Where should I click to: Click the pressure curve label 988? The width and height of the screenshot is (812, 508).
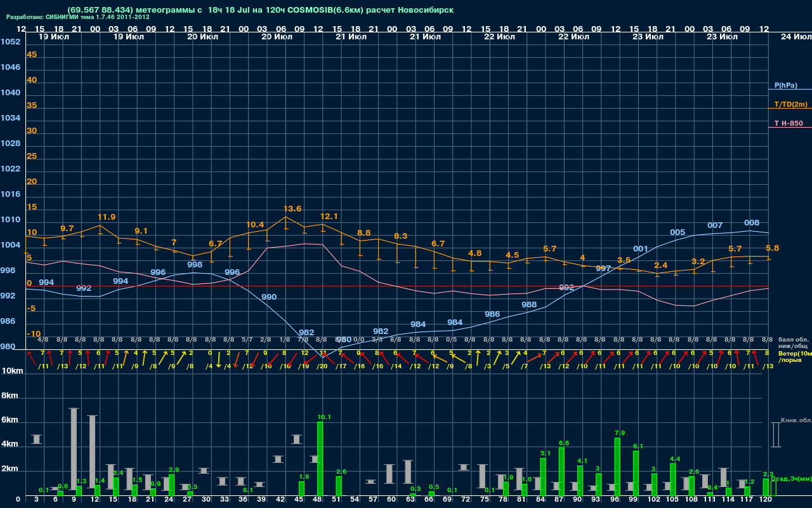529,304
